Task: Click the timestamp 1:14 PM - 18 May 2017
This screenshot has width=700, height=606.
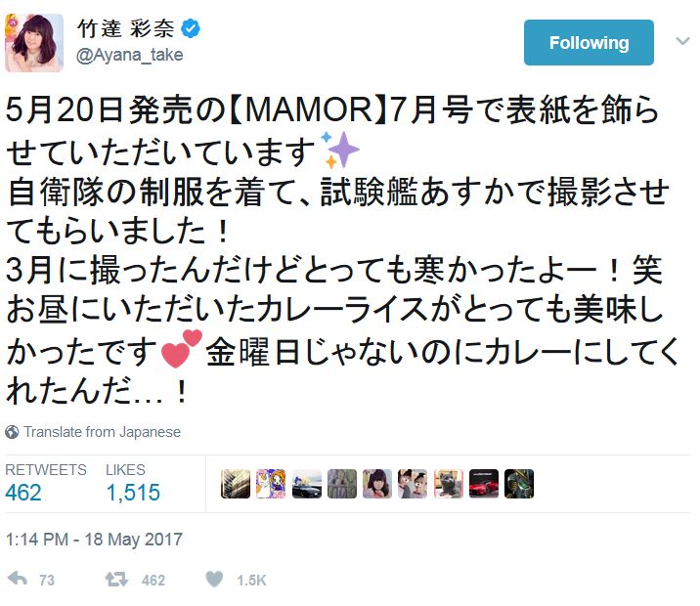Action: (94, 540)
